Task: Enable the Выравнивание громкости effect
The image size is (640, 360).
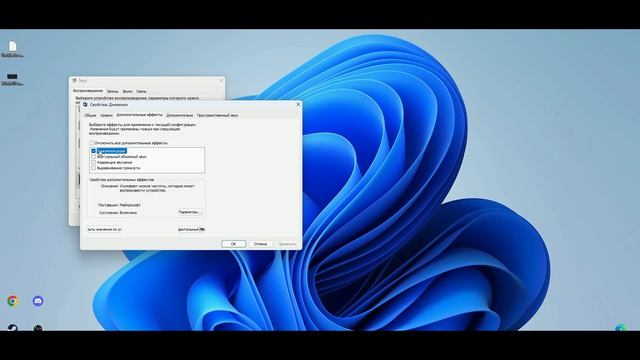Action: tap(93, 168)
